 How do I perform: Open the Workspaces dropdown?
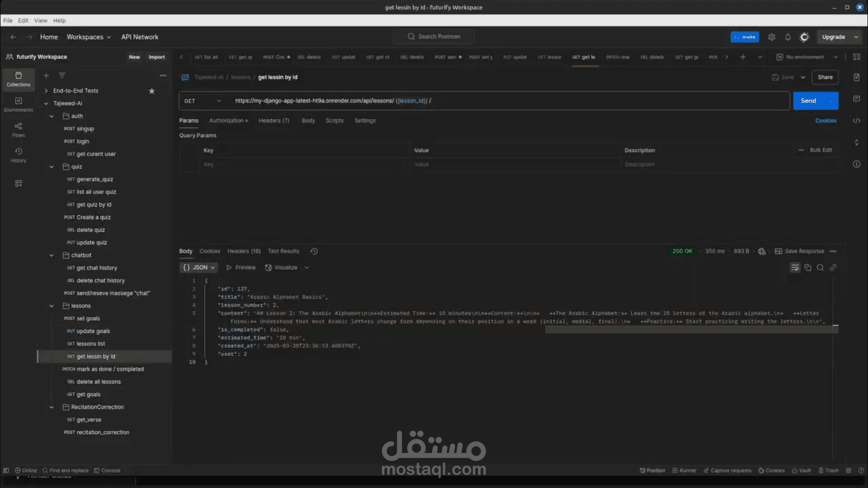(x=89, y=37)
